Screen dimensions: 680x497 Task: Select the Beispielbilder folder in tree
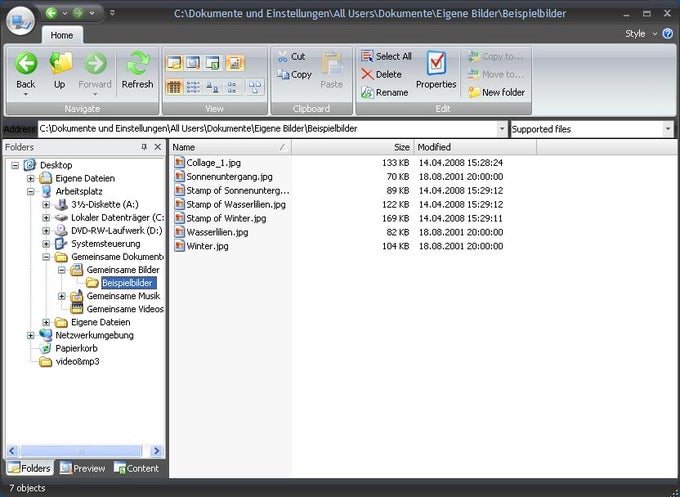pos(127,283)
